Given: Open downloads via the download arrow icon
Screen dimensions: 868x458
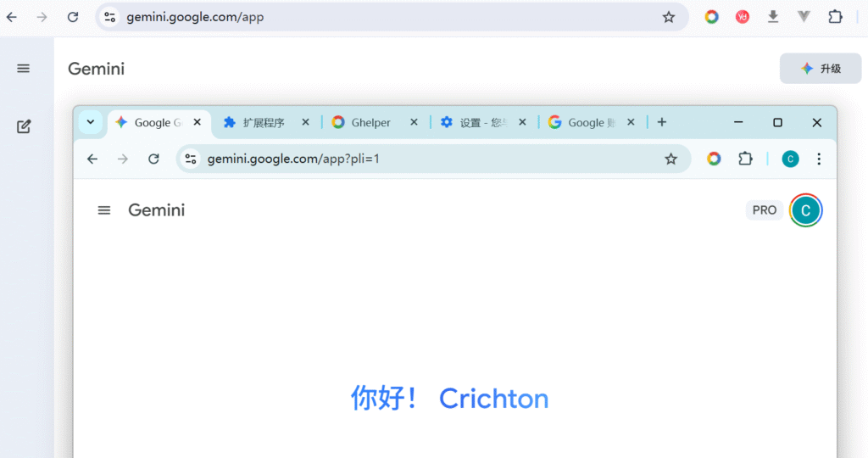Looking at the screenshot, I should [x=773, y=17].
